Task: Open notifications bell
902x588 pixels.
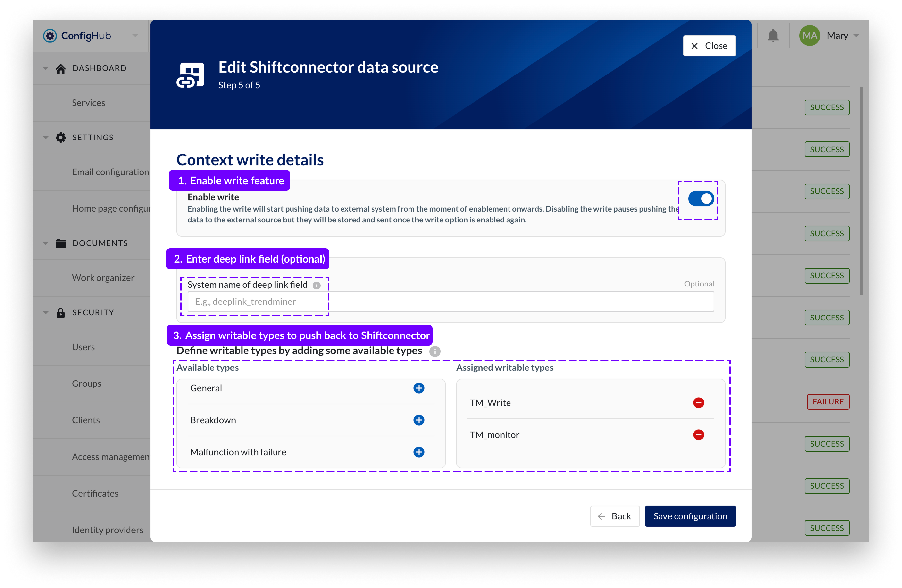Action: [x=773, y=36]
